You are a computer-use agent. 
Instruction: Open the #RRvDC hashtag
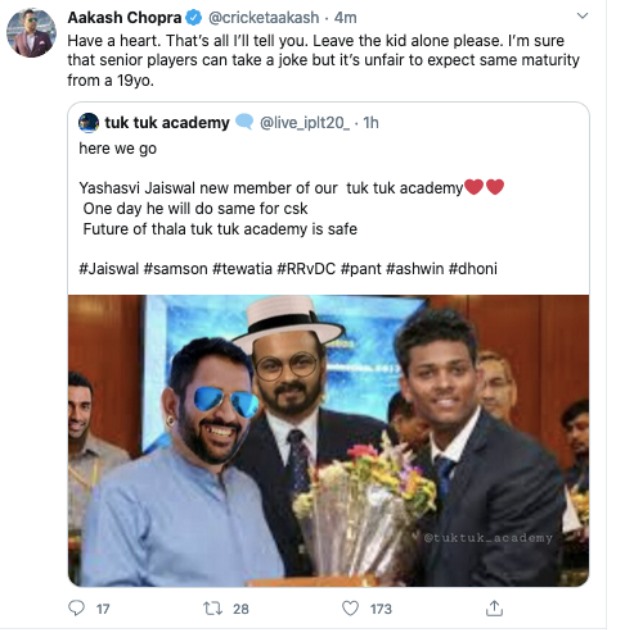306,268
